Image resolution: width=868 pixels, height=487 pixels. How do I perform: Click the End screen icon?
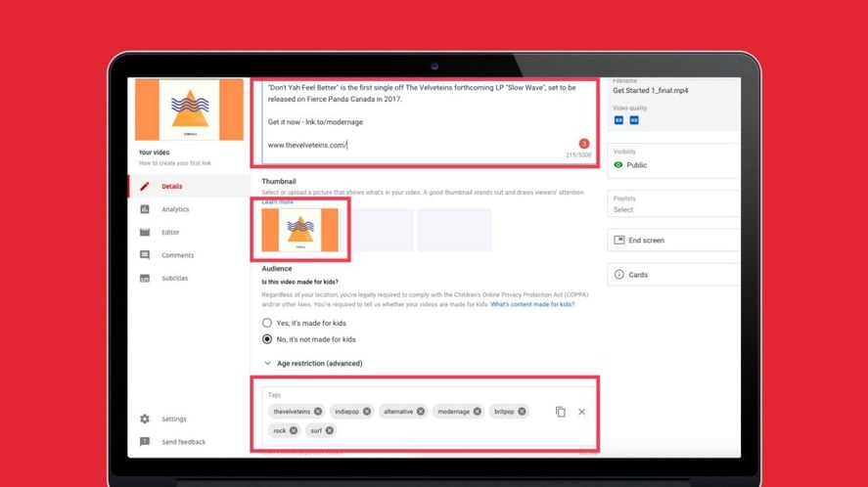point(619,241)
